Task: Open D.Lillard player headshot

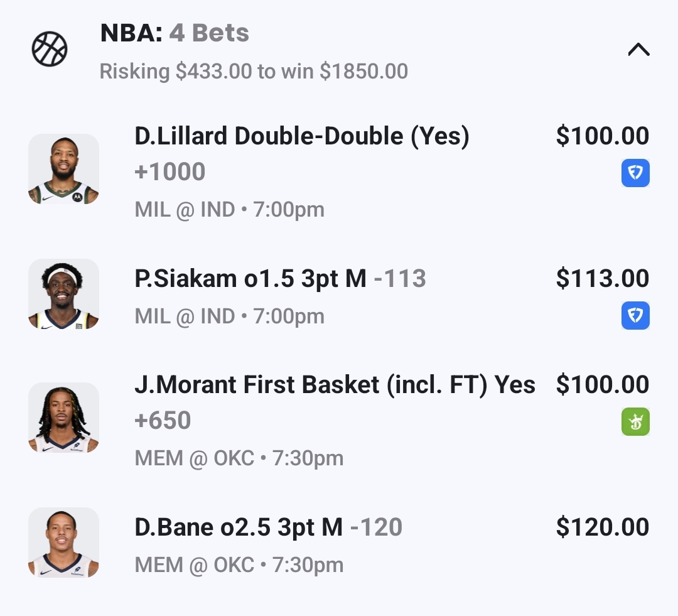Action: 63,169
